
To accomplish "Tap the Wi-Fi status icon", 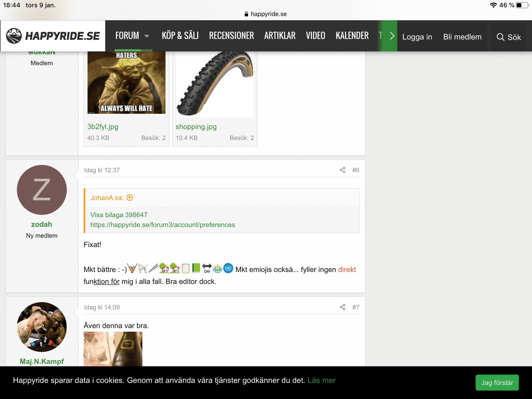I will [x=493, y=5].
